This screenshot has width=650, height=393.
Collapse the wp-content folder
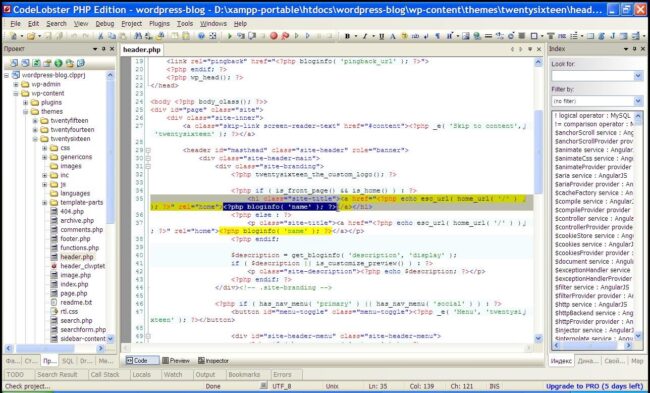(x=16, y=94)
